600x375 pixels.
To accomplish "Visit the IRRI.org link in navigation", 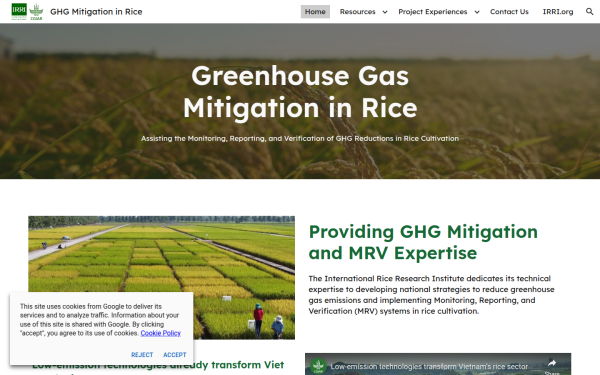I will pyautogui.click(x=558, y=11).
